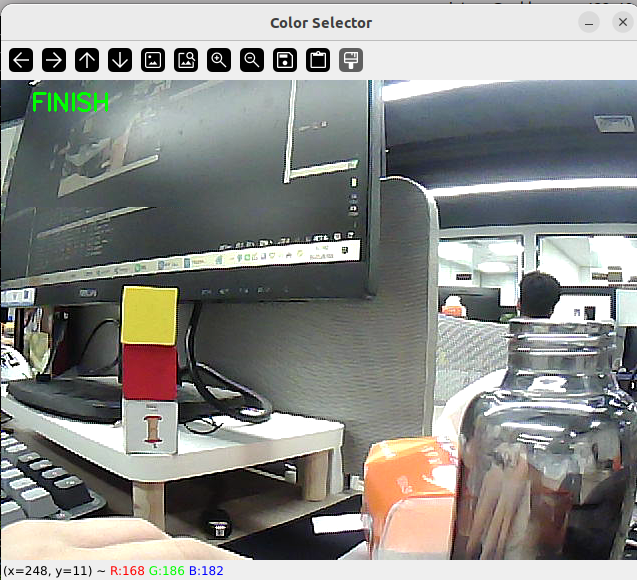Save the current image with floppy icon

coord(285,60)
